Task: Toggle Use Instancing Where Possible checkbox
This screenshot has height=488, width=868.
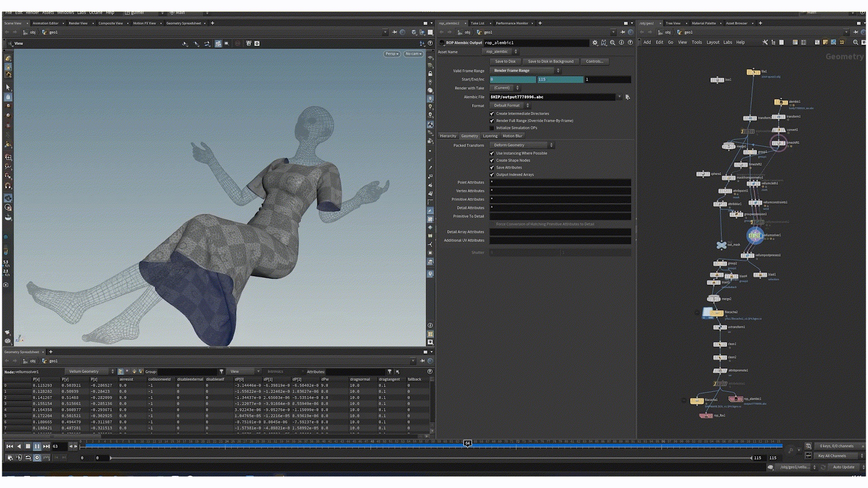Action: (x=492, y=154)
